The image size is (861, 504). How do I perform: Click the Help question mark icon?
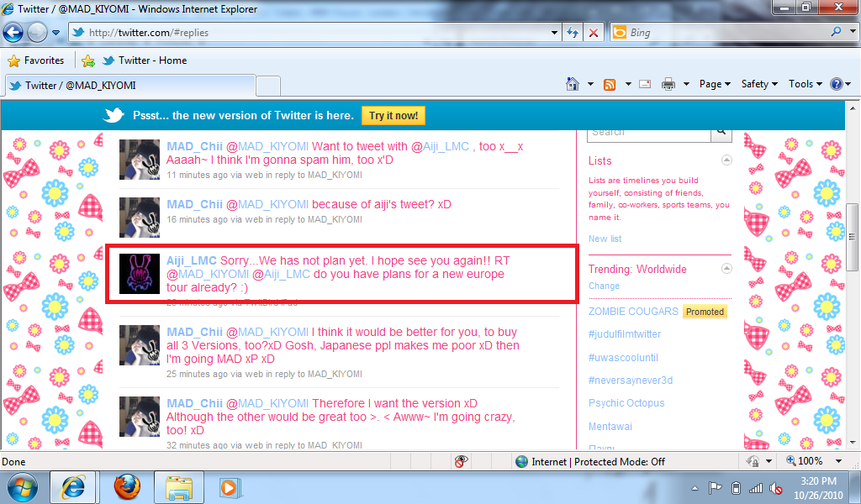(x=837, y=84)
